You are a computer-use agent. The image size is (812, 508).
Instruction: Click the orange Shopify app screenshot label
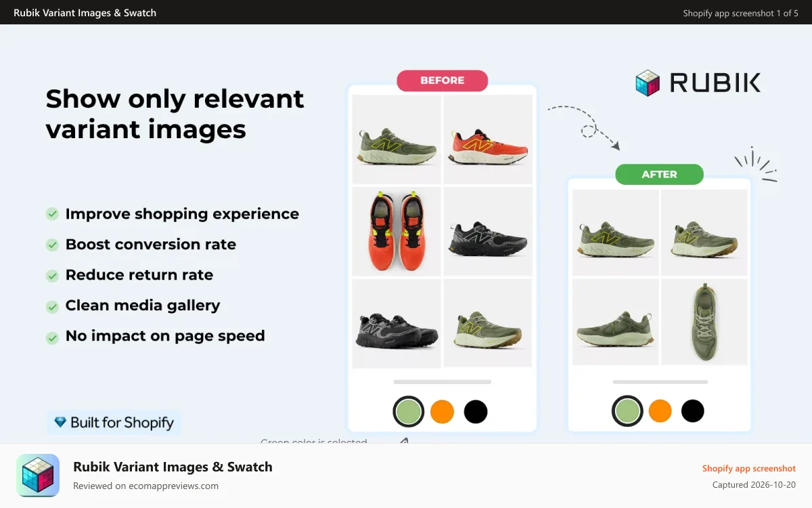[x=749, y=468]
